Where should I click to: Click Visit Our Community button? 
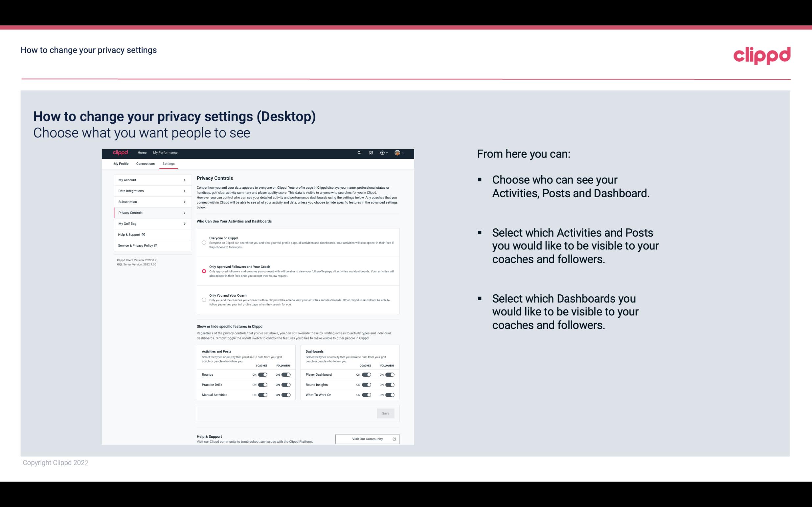(367, 439)
